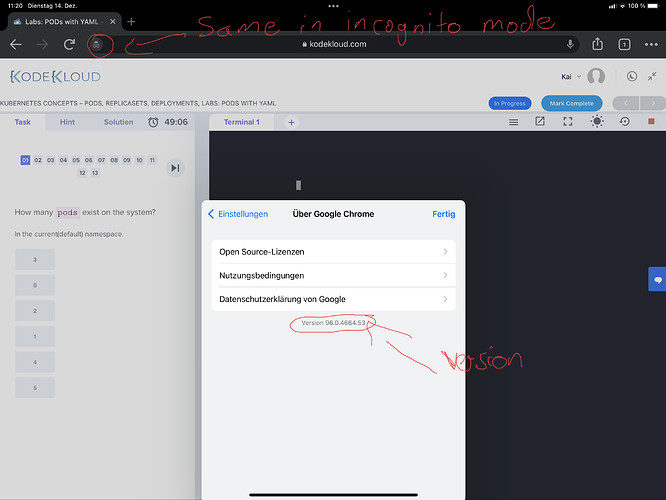The height and width of the screenshot is (500, 666).
Task: Switch to the Solution tab
Action: click(119, 122)
